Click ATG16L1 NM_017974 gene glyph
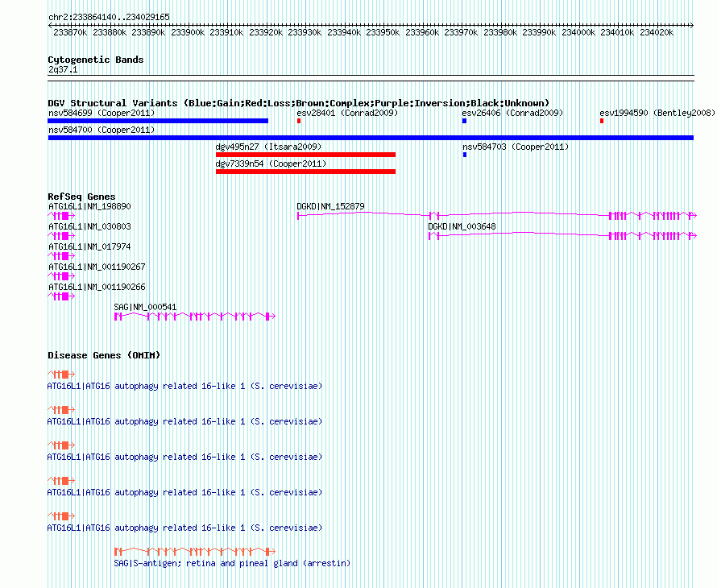Screen dimensions: 717x588 [x=61, y=256]
